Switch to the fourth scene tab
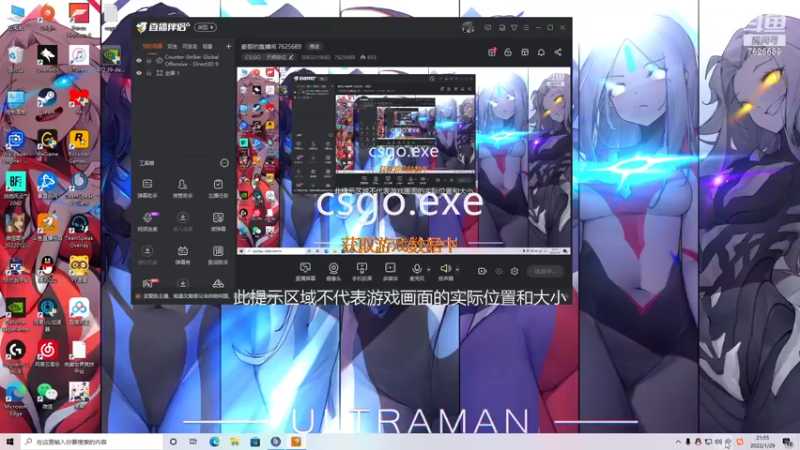This screenshot has height=450, width=800. pos(207,46)
